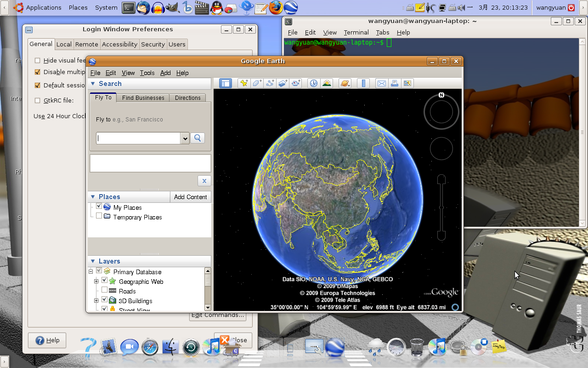Open the planet switcher icon in the toolbar
This screenshot has width=588, height=368.
click(x=345, y=83)
